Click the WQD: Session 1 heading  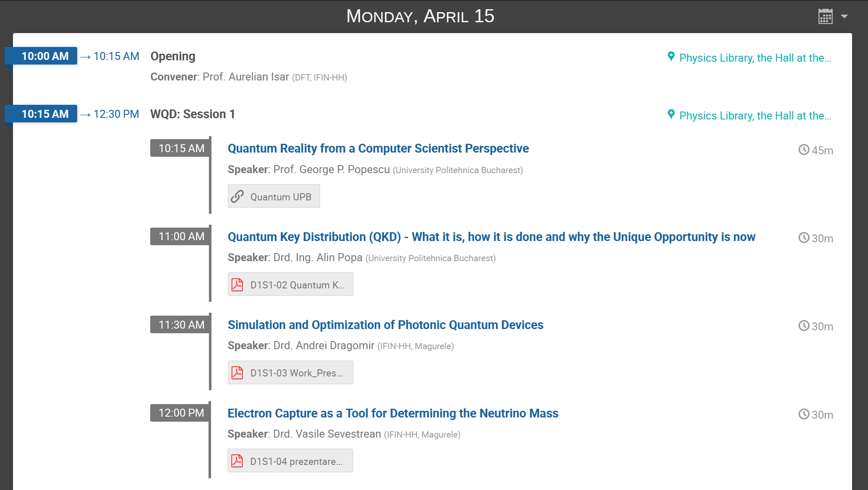(193, 114)
